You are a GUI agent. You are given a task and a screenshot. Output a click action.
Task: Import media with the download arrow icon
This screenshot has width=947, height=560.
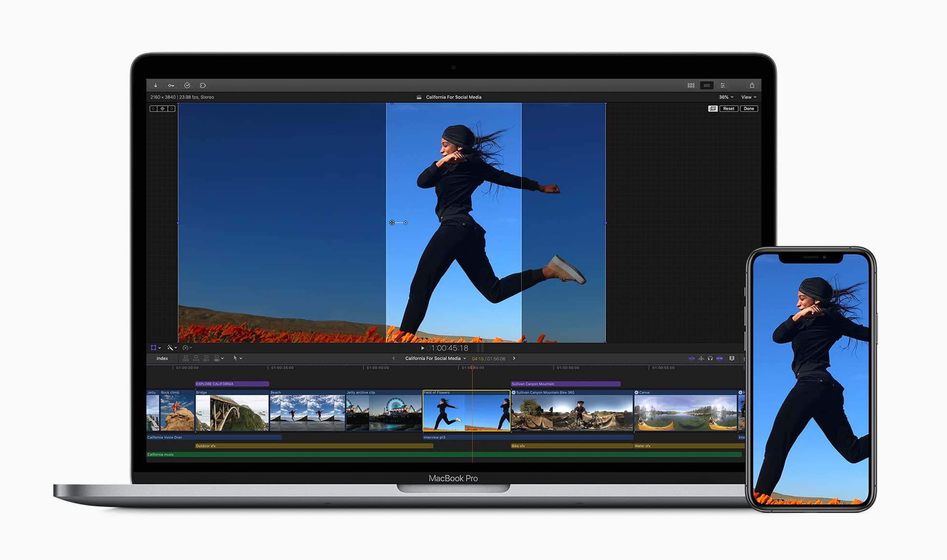tap(155, 85)
